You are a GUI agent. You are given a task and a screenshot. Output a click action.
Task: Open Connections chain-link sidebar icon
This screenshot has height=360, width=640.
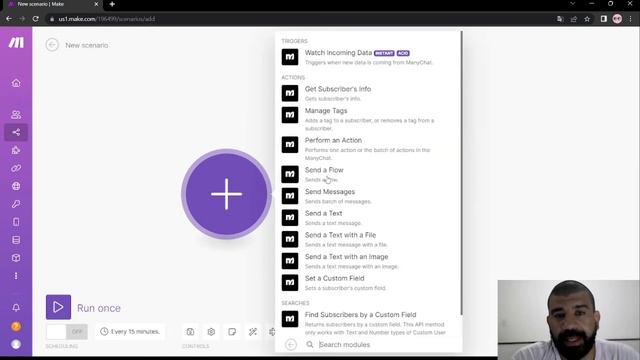[16, 168]
